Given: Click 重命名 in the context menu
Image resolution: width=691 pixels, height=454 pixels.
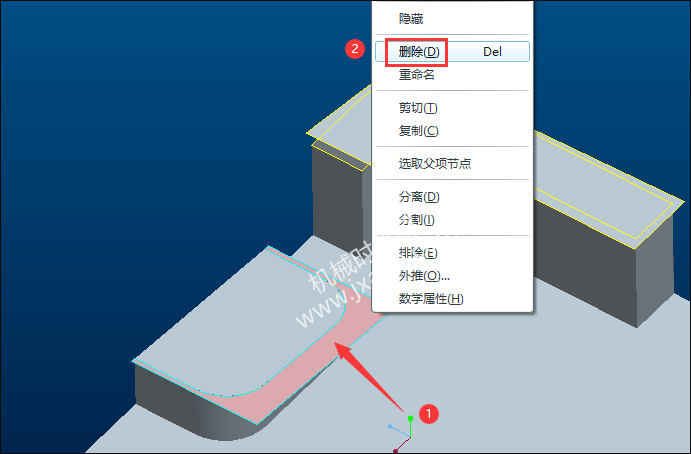Looking at the screenshot, I should [416, 75].
